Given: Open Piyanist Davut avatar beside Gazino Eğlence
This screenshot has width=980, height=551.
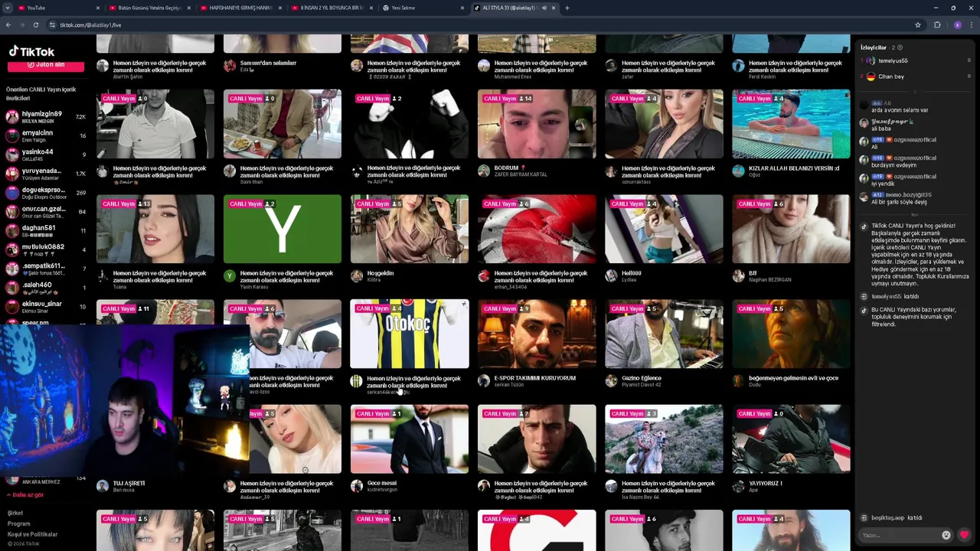Looking at the screenshot, I should (611, 381).
